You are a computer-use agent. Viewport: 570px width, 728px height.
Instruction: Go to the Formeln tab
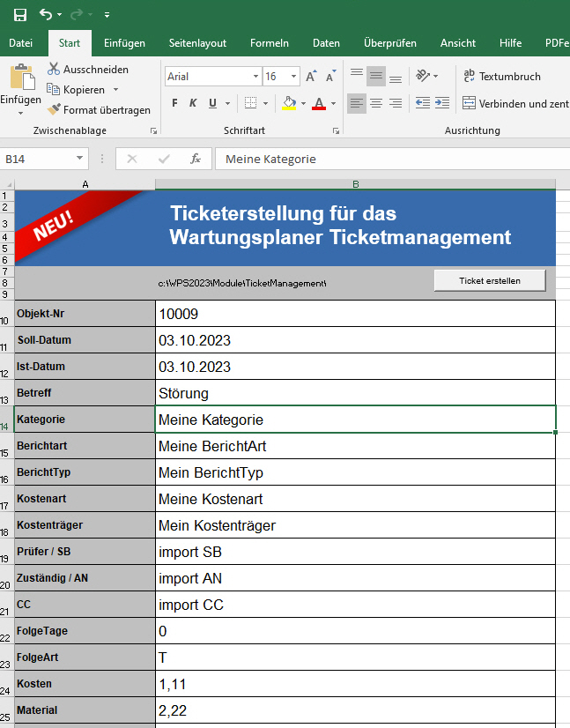click(x=270, y=43)
